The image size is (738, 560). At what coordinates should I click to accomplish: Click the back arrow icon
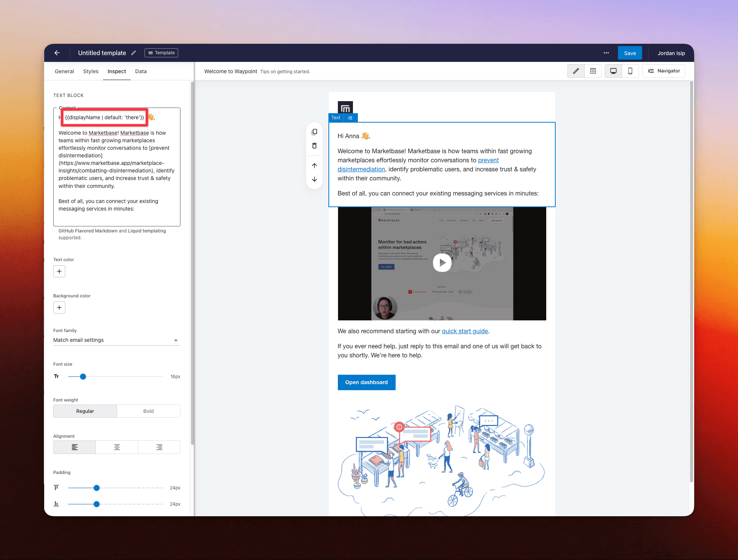(x=57, y=53)
